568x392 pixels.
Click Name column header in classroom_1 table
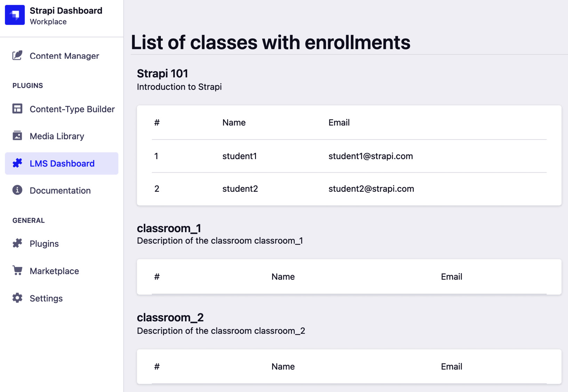pos(283,277)
